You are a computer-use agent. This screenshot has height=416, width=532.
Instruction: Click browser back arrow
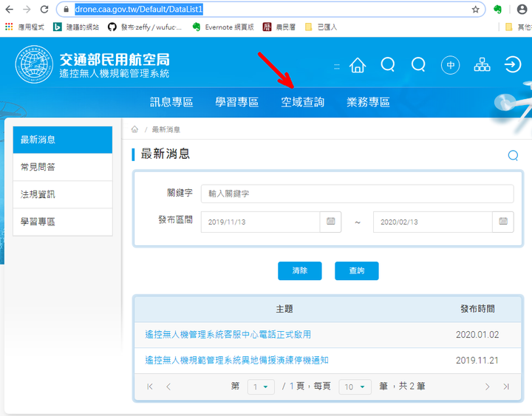[x=9, y=9]
